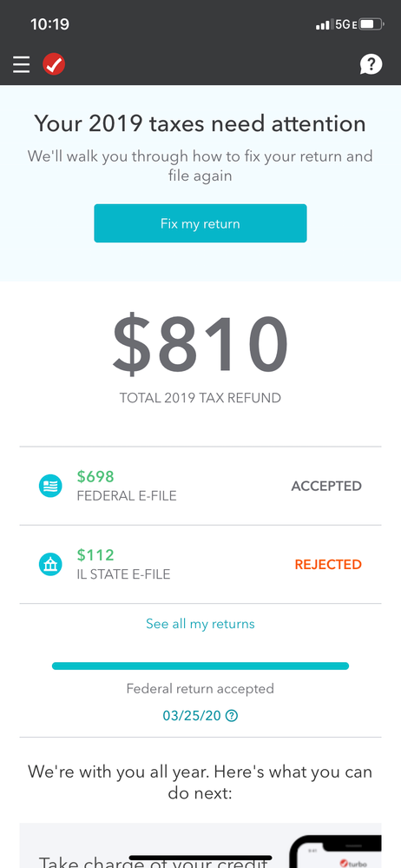Open the IL State E-File $112 row
Screen dimensions: 401x868
click(x=200, y=564)
